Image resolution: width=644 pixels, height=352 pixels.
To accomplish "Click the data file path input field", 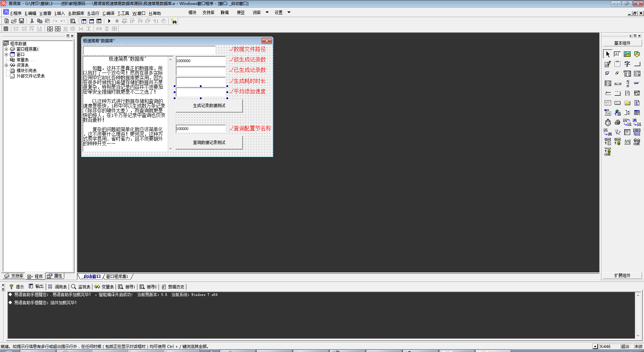I will (x=149, y=50).
